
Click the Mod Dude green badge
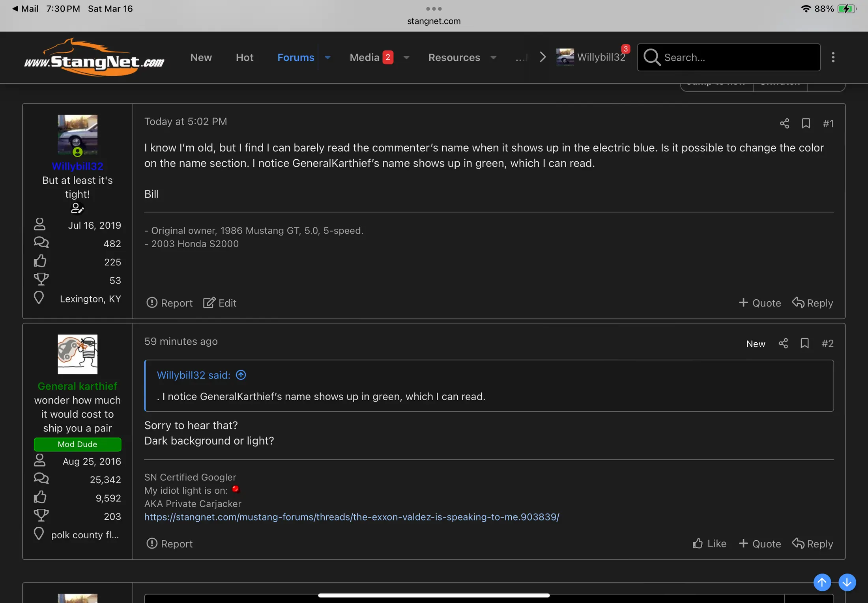(x=77, y=444)
